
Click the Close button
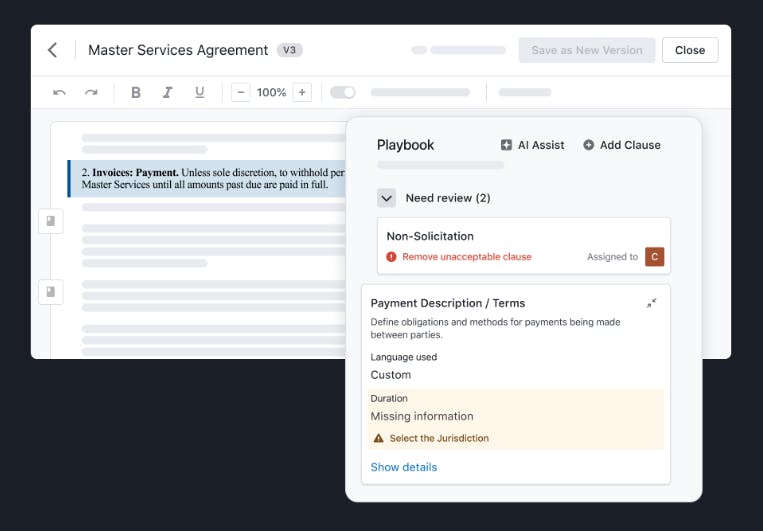(x=690, y=50)
